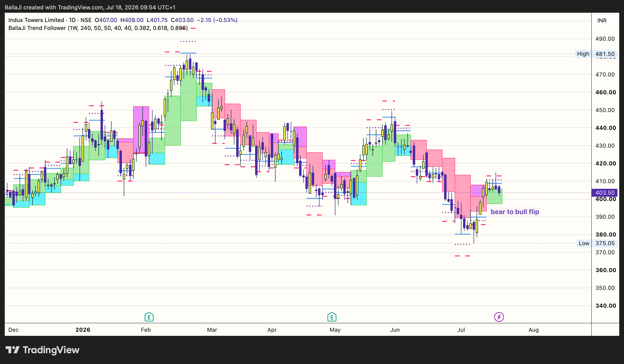Click the 440.00 price axis label
624x364 pixels.
pyautogui.click(x=606, y=128)
